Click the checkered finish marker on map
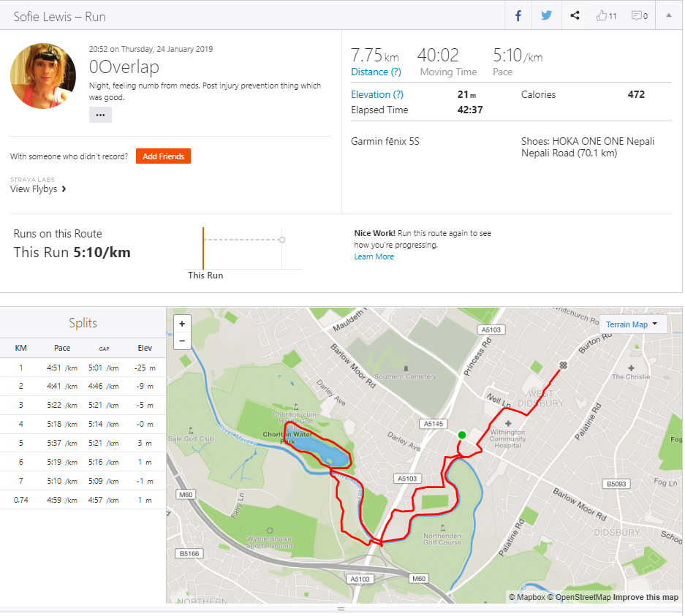685x616 pixels. click(x=563, y=365)
